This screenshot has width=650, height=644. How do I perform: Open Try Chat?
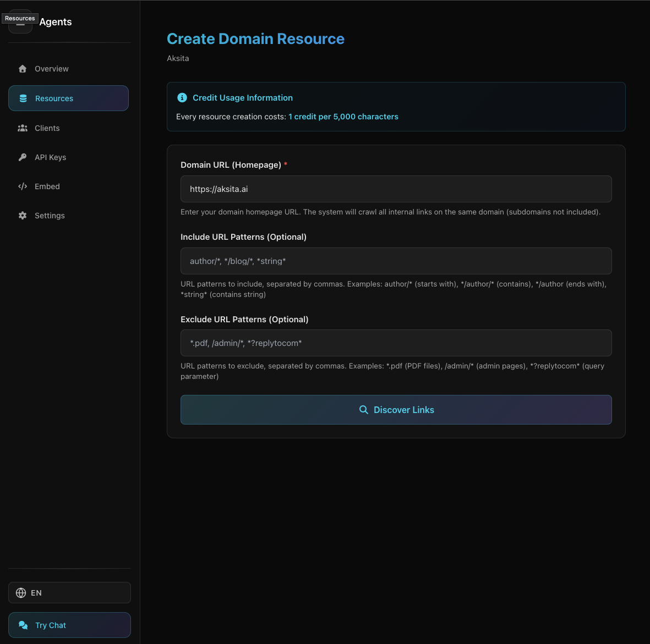[69, 625]
